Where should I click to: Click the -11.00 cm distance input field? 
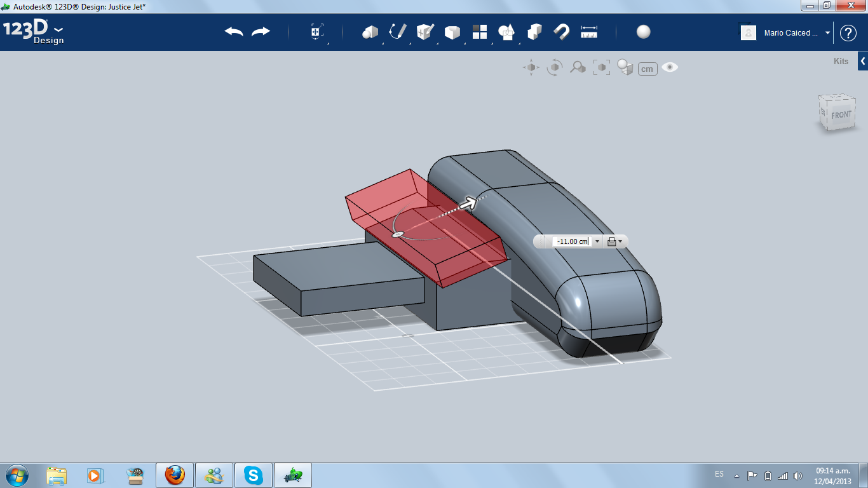571,241
